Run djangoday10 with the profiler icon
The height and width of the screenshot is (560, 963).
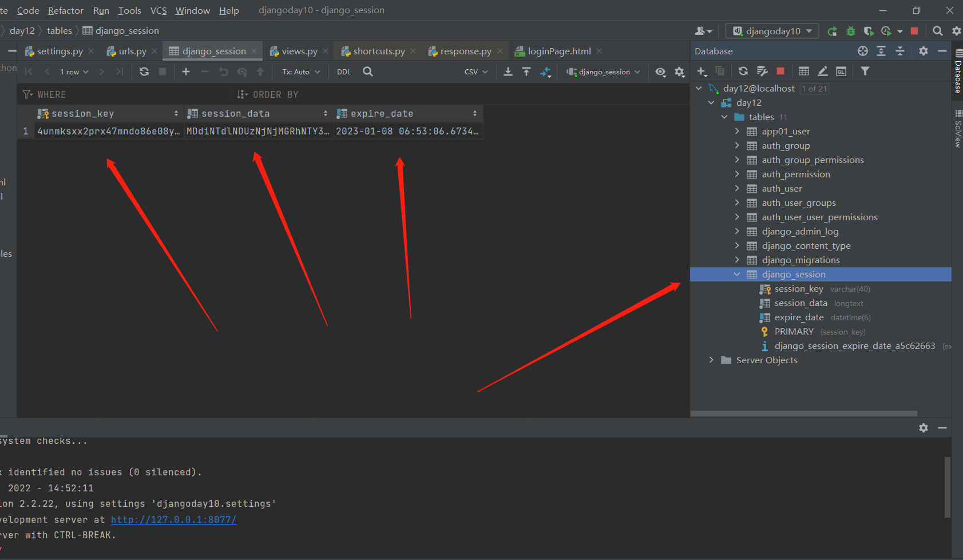[x=886, y=31]
